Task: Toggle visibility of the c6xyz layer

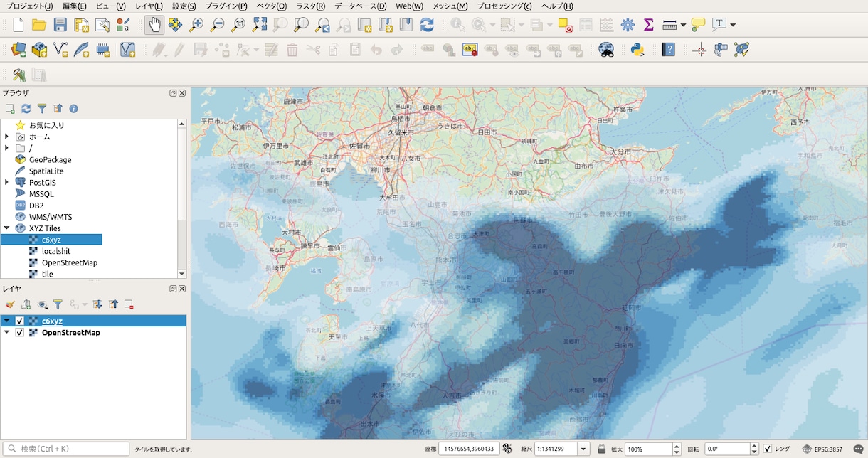Action: pos(20,321)
